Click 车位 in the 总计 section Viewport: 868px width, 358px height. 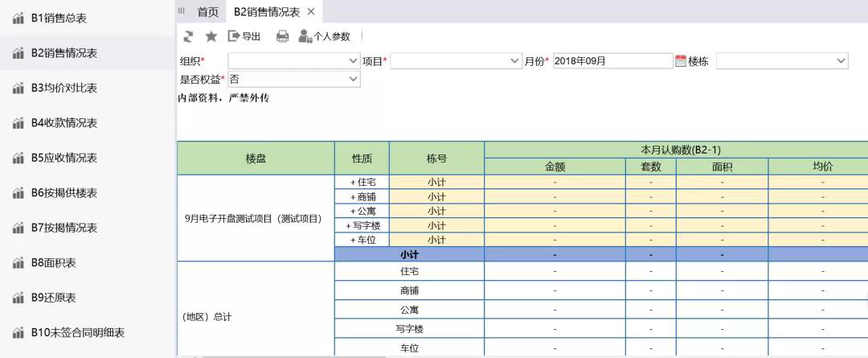click(409, 348)
